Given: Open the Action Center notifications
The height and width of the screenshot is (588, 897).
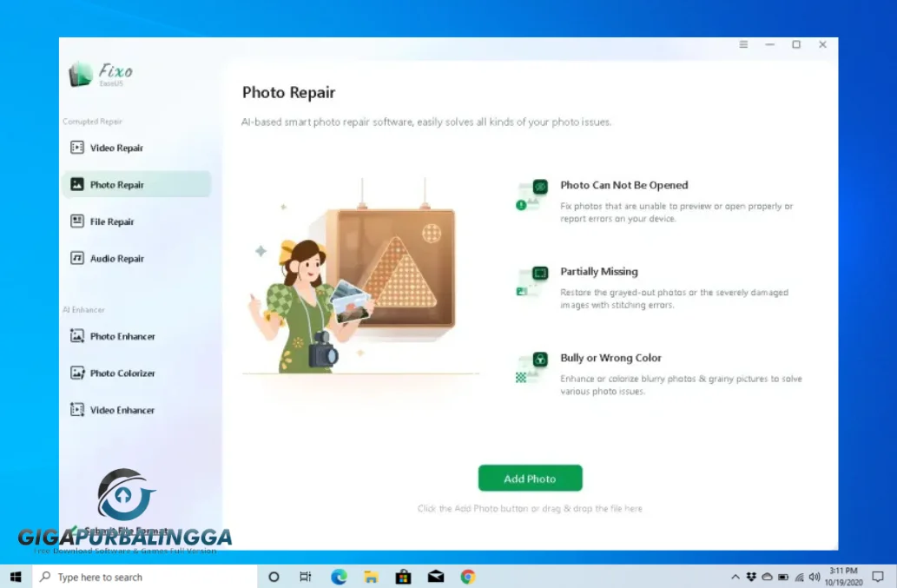Looking at the screenshot, I should click(878, 577).
